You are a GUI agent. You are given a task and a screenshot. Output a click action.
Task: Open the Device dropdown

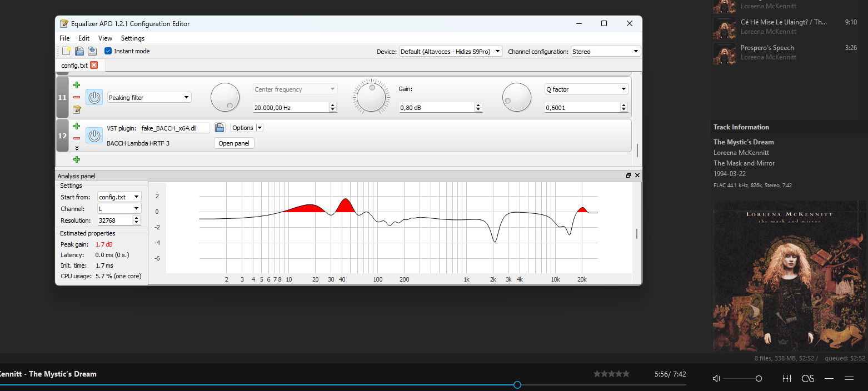[451, 51]
